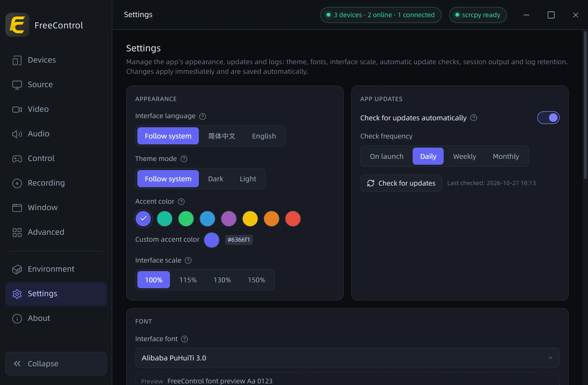Viewport: 588px width, 385px height.
Task: Click the #6366f1 hex color field
Action: coord(239,240)
